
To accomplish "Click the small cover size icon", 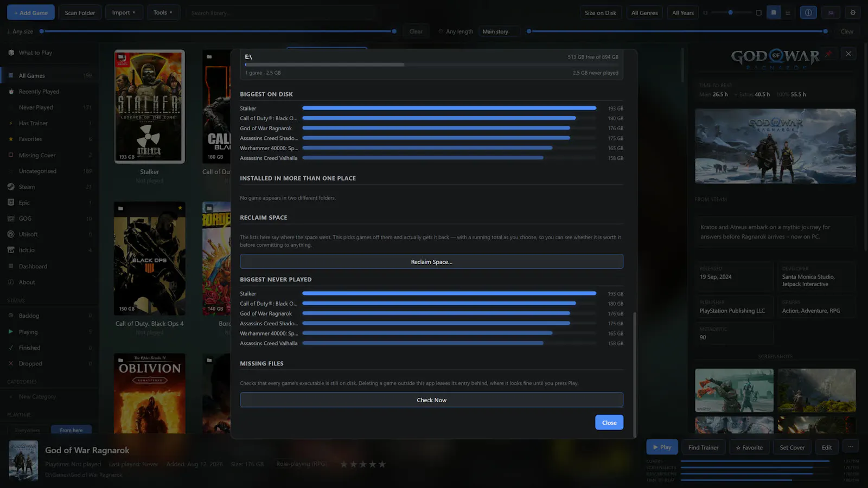I will click(x=705, y=12).
